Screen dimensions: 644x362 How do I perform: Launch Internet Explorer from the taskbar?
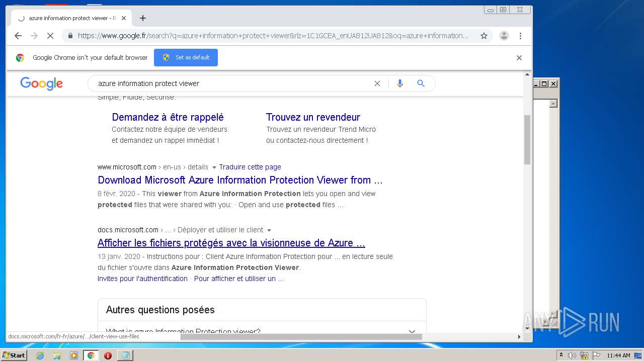click(x=40, y=355)
